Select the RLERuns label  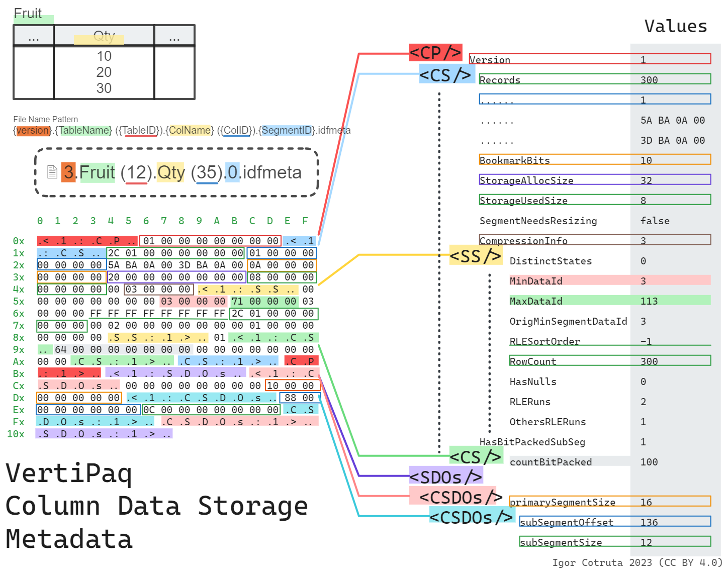coord(530,402)
